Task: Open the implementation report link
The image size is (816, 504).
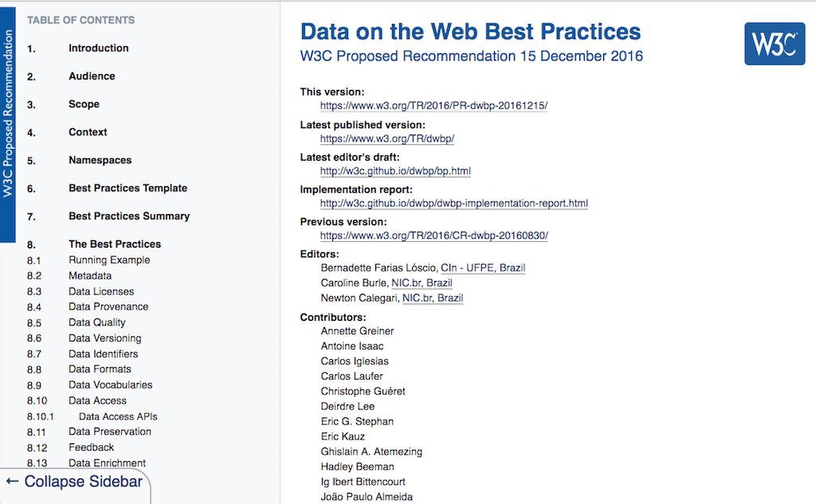Action: click(453, 204)
